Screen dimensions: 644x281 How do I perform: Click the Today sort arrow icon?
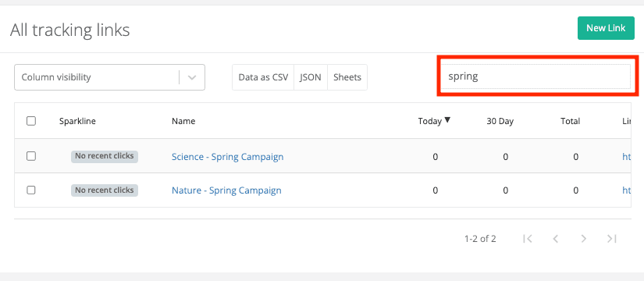click(x=448, y=120)
